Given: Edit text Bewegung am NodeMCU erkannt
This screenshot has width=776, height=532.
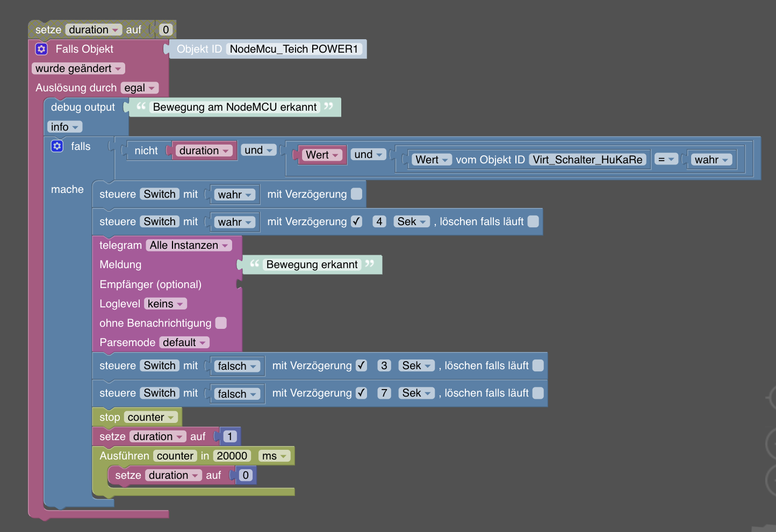Looking at the screenshot, I should pos(235,107).
